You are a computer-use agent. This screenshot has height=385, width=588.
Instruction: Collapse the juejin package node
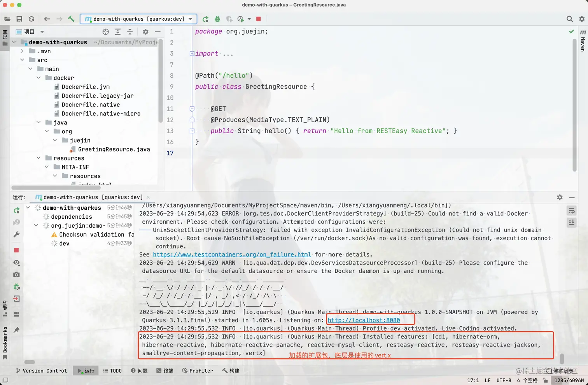pos(55,140)
